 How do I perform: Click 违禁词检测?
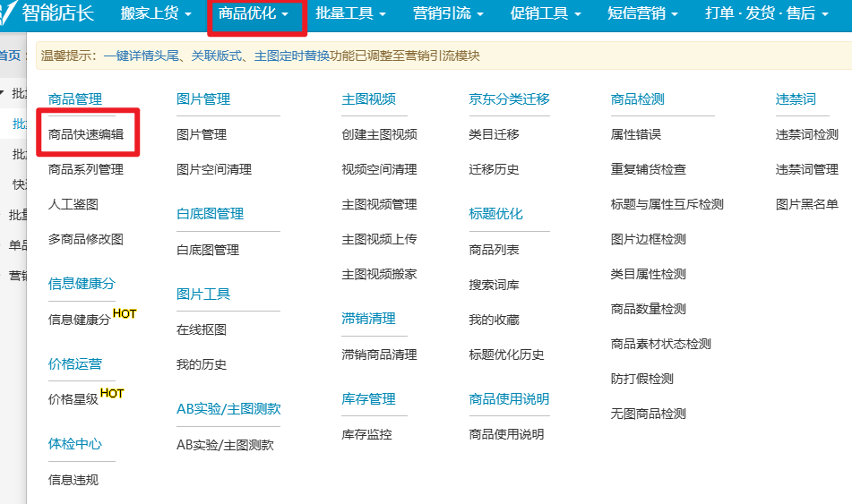click(x=806, y=134)
